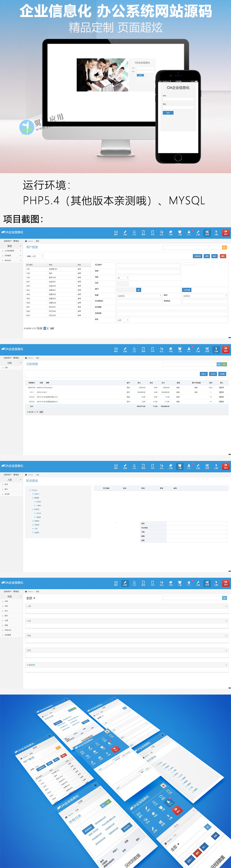Viewport: 231px width, 868px height.
Task: Click the blue search icon beside 部门 field
Action: [138, 290]
